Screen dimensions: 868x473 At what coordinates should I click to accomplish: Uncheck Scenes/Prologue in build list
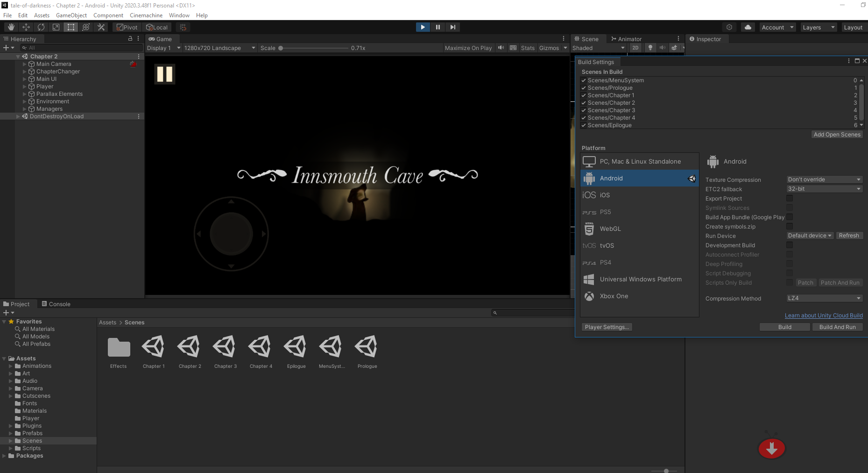point(584,88)
